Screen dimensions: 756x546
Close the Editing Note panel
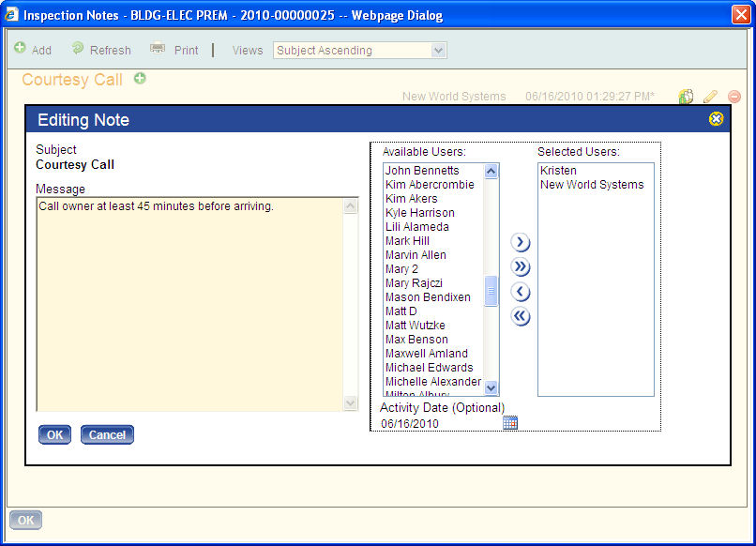(x=716, y=119)
